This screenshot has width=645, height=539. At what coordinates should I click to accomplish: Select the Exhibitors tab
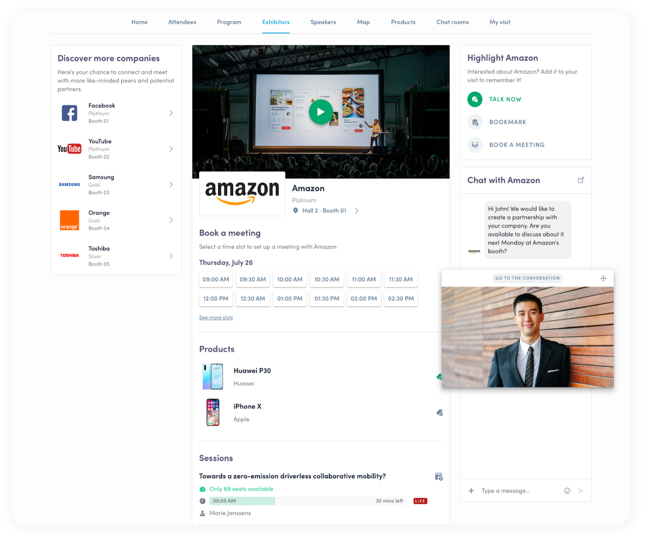276,22
